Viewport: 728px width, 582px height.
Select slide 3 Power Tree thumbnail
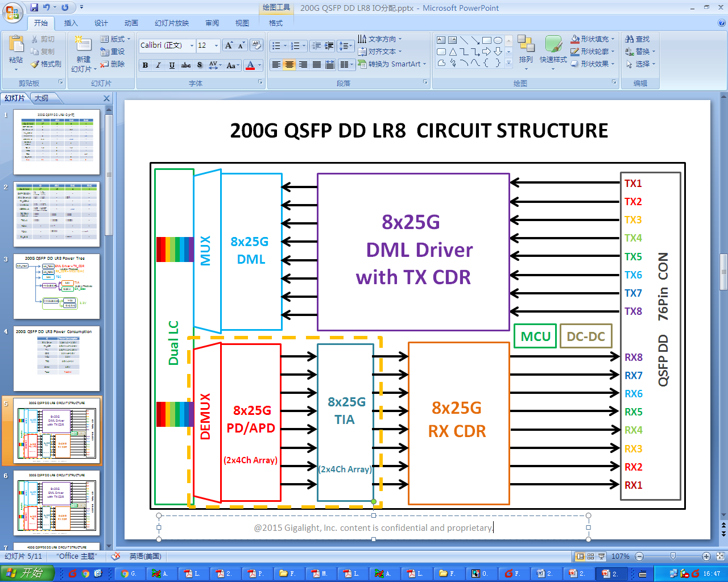coord(56,286)
